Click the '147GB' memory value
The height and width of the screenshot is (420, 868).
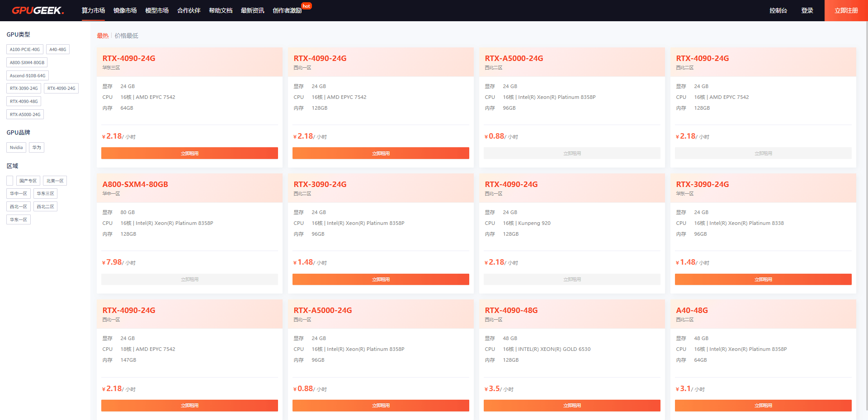128,360
